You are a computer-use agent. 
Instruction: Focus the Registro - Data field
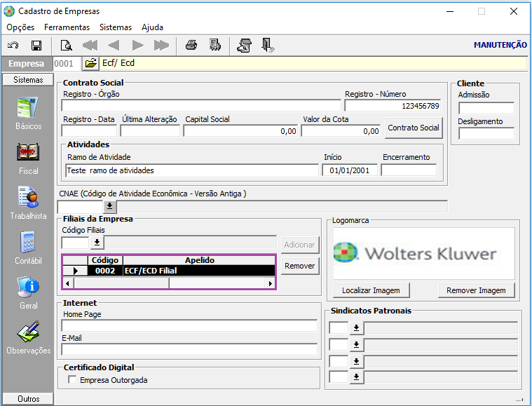pyautogui.click(x=89, y=130)
